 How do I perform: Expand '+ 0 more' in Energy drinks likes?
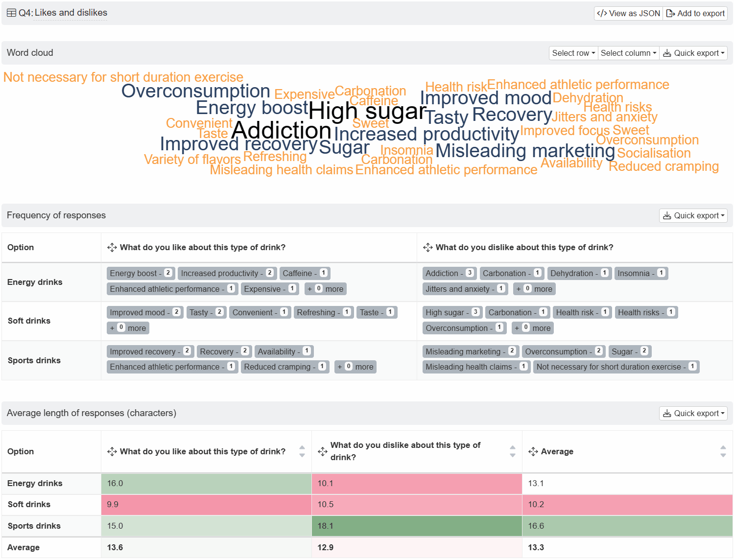tap(326, 289)
